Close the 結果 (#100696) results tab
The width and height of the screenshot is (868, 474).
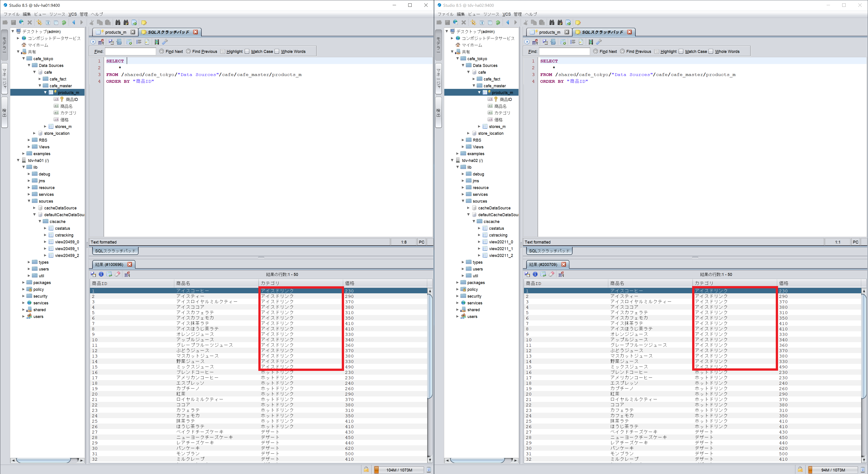click(x=130, y=264)
